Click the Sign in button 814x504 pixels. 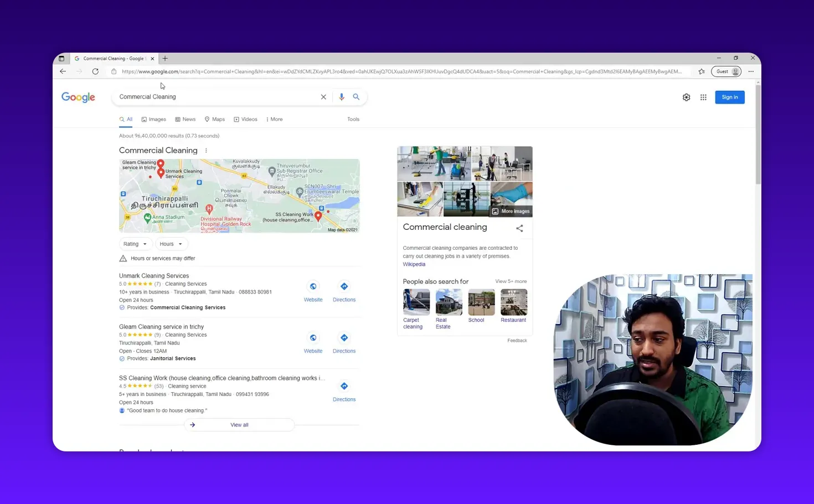coord(729,97)
